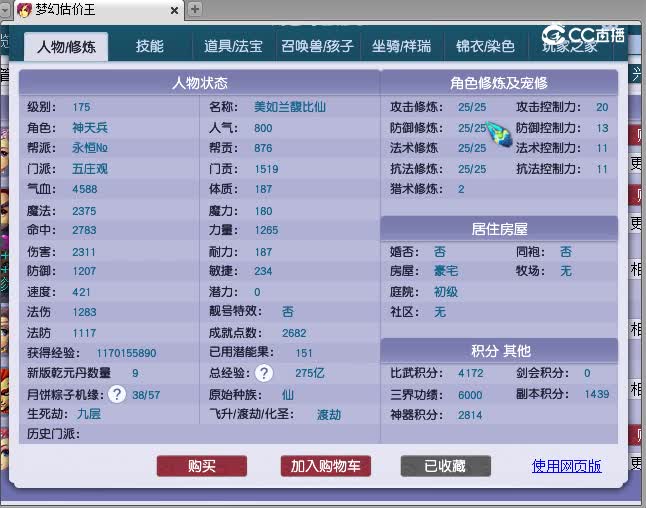Switch to the 技能 tab

150,46
